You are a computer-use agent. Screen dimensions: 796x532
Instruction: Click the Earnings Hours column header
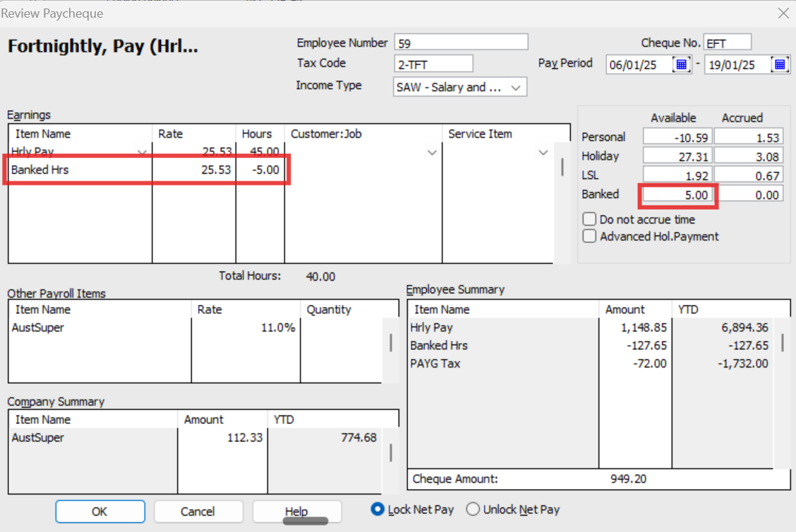click(x=257, y=134)
